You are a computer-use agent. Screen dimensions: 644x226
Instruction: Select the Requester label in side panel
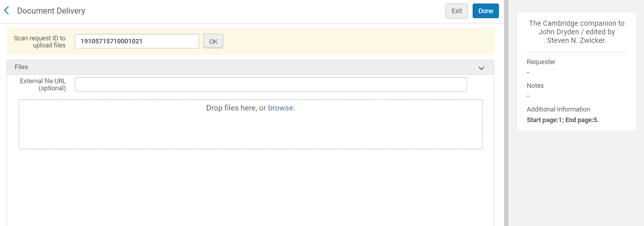pyautogui.click(x=541, y=62)
